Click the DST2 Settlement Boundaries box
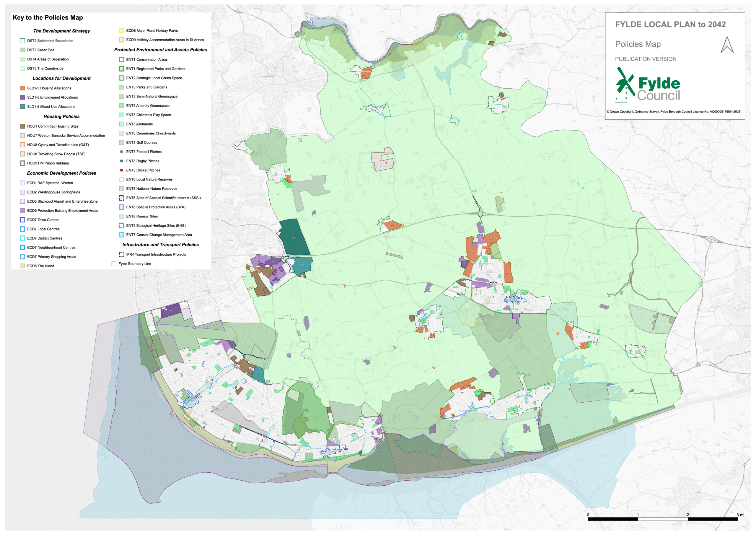Image resolution: width=756 pixels, height=535 pixels. pyautogui.click(x=22, y=41)
